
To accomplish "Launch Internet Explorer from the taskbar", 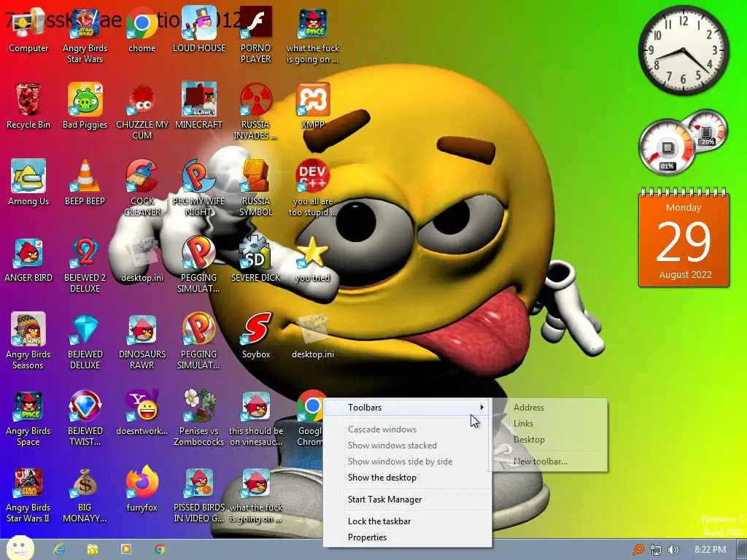I will coord(59,549).
